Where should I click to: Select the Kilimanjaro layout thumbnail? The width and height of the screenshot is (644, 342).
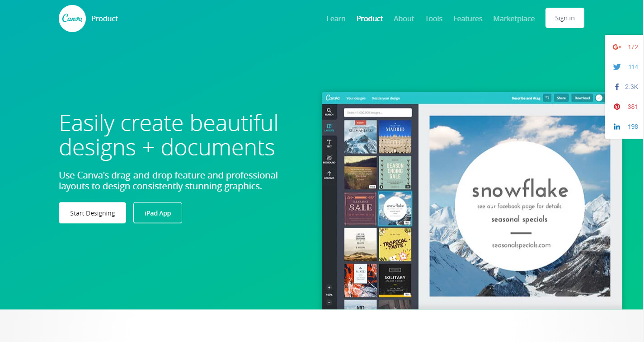point(361,136)
